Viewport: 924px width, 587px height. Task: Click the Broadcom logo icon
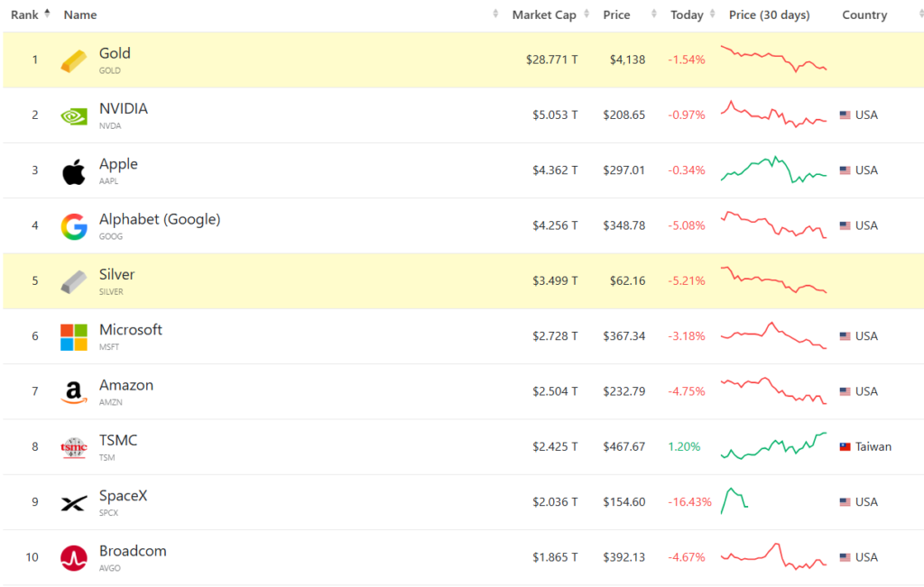[x=74, y=558]
